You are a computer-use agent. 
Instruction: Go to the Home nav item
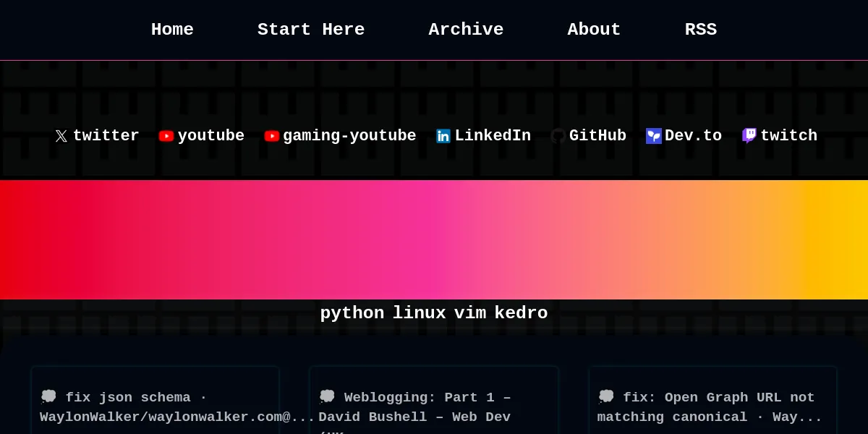tap(172, 30)
